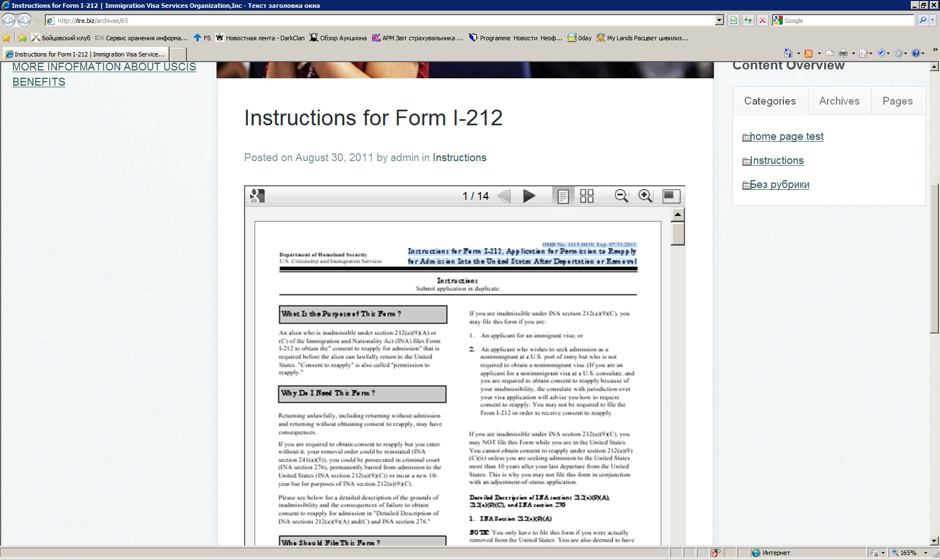Open the Обзор Аукциона bookmark
Image resolution: width=940 pixels, height=560 pixels.
click(x=338, y=38)
